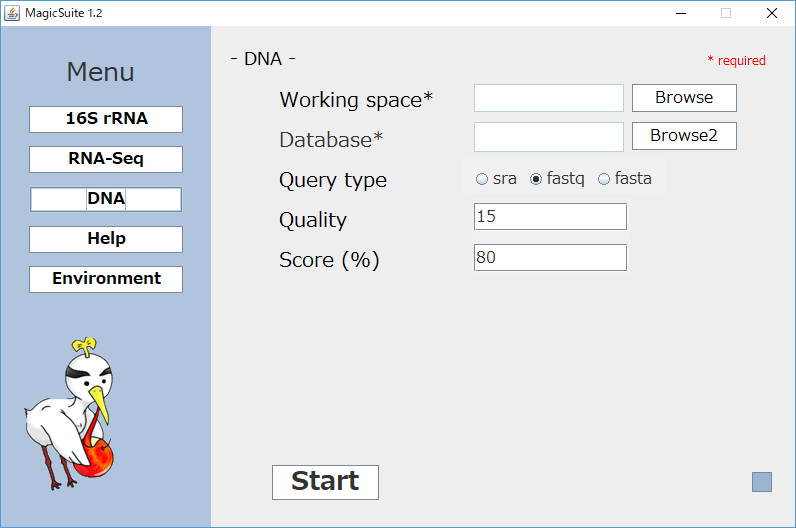
Task: Close the MagicSuite window
Action: coord(772,13)
